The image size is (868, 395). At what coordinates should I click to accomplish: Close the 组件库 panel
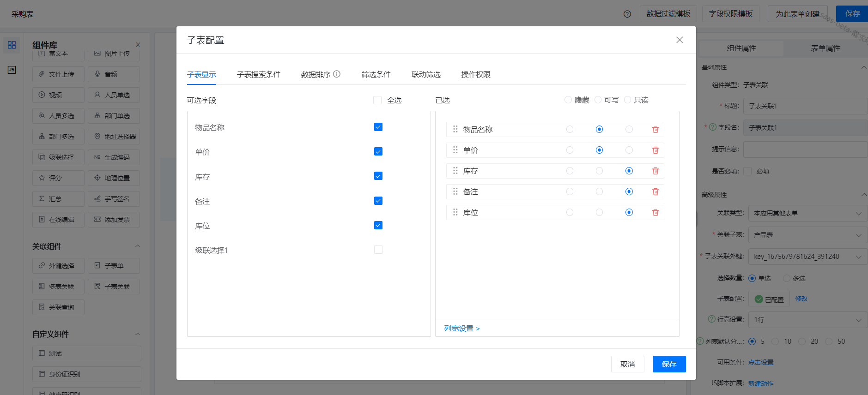pos(138,45)
